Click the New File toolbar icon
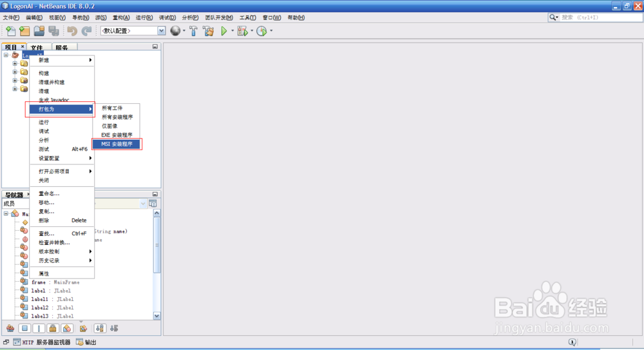Image resolution: width=644 pixels, height=350 pixels. click(x=11, y=31)
